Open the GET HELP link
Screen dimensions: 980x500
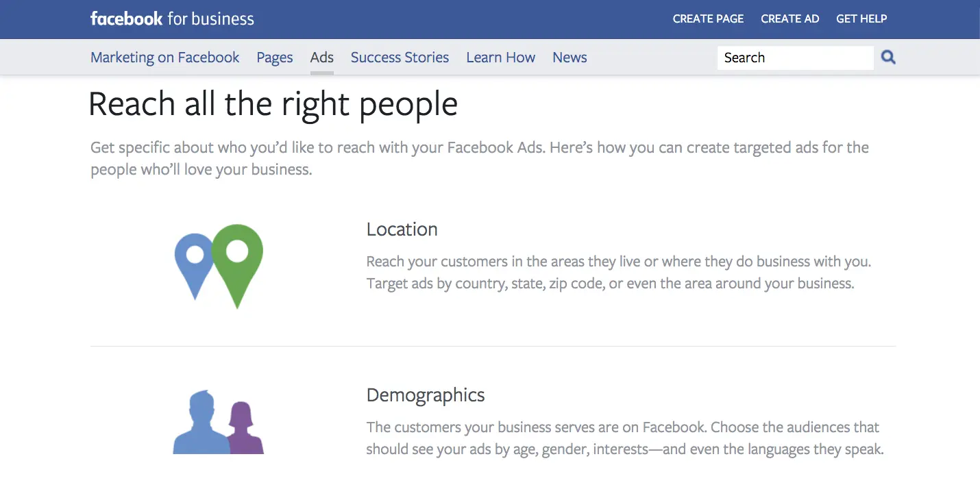click(x=861, y=19)
